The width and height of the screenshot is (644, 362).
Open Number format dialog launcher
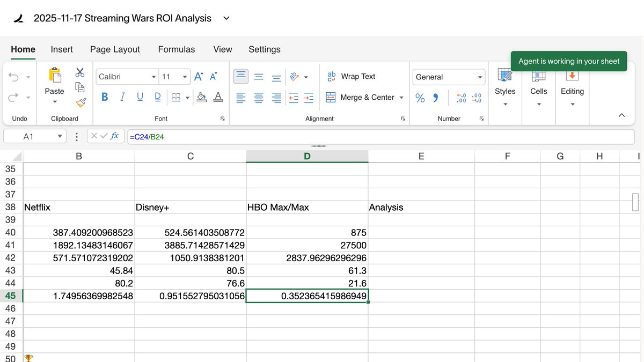pos(481,119)
